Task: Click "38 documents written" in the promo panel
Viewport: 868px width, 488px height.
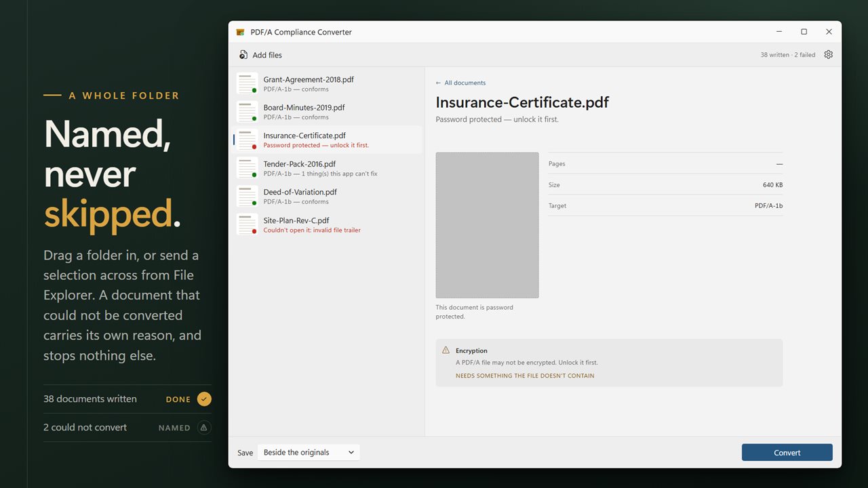Action: (90, 399)
